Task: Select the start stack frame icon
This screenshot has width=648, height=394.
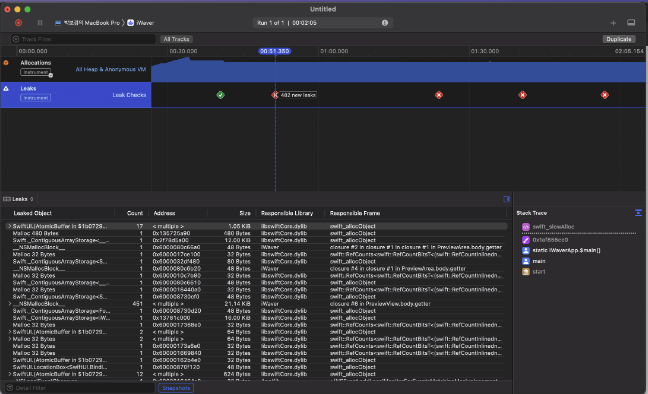Action: point(526,272)
